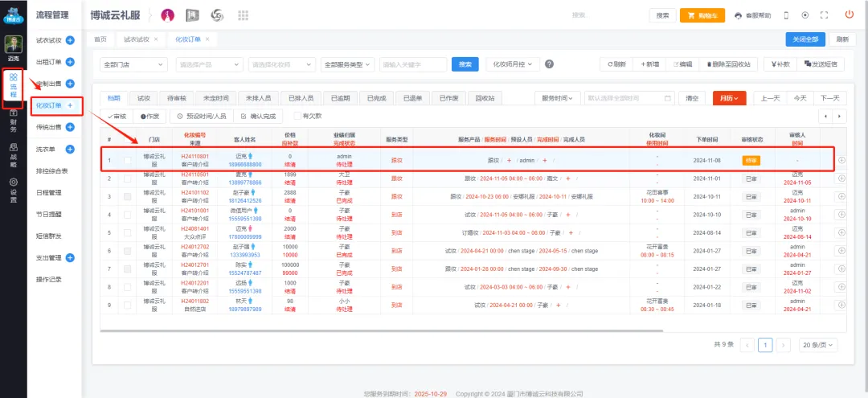This screenshot has width=868, height=398.
Task: Open 财务 in the left sidebar
Action: [13, 124]
